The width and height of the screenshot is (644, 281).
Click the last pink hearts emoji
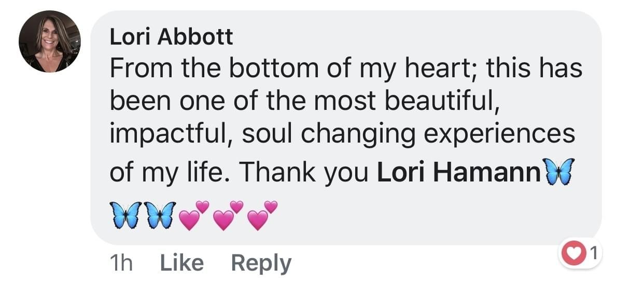(x=262, y=216)
